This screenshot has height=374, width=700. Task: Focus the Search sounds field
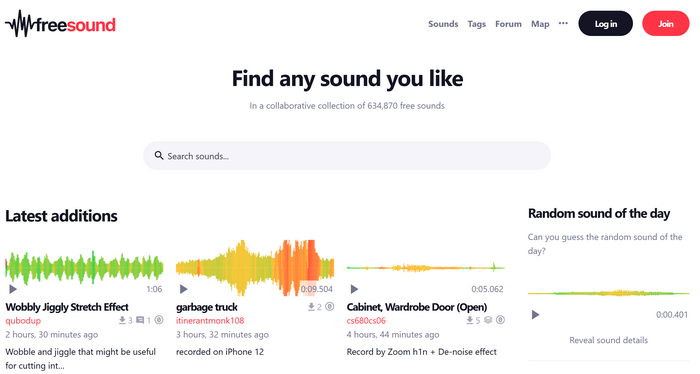pos(347,156)
